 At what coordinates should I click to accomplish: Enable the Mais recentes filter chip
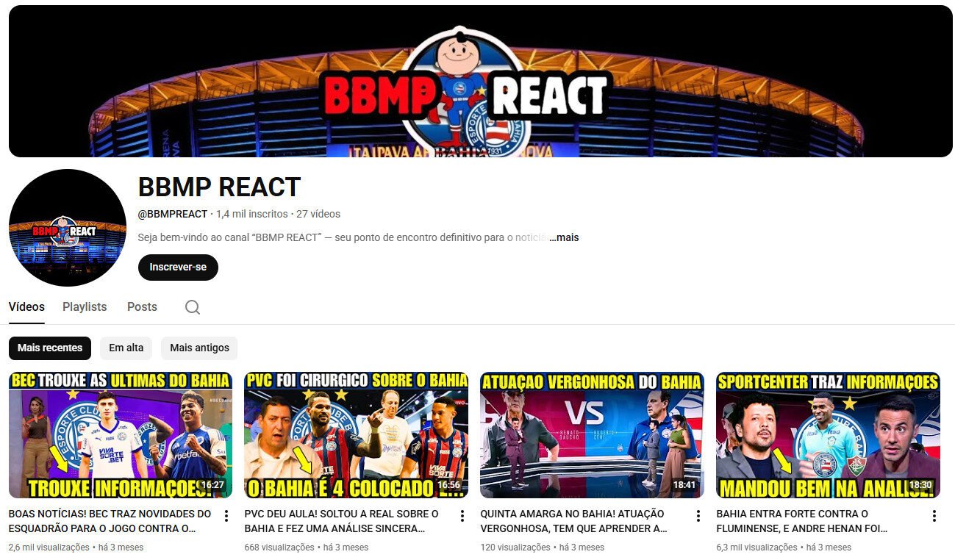coord(49,348)
